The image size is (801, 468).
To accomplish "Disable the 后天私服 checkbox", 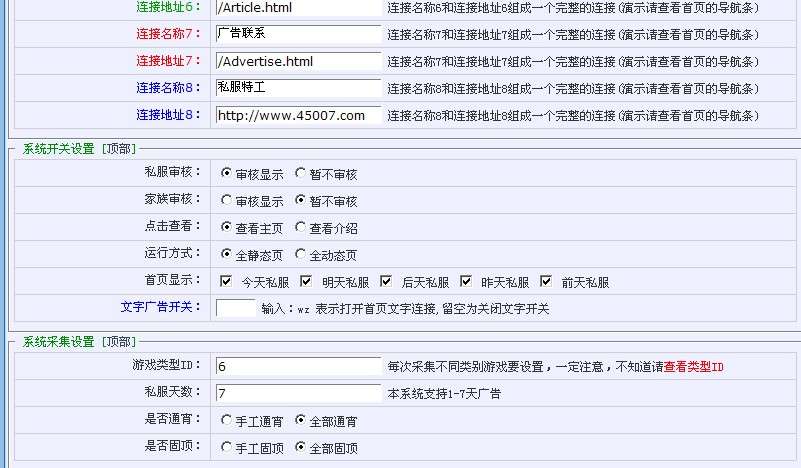I will [386, 281].
